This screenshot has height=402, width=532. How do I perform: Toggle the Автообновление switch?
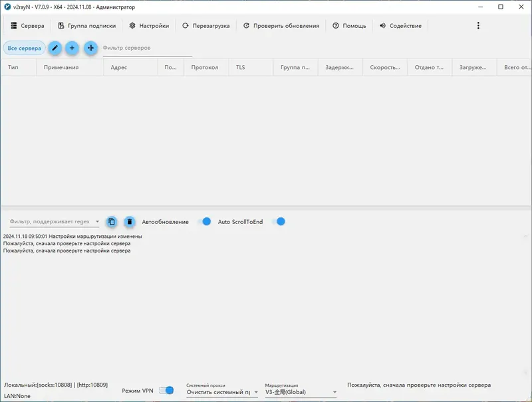[x=204, y=222]
